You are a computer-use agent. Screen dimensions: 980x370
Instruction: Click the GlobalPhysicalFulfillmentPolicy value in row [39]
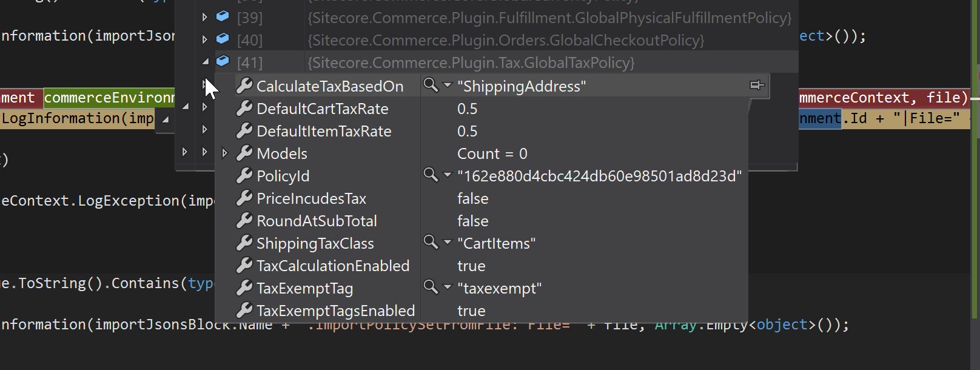point(549,18)
